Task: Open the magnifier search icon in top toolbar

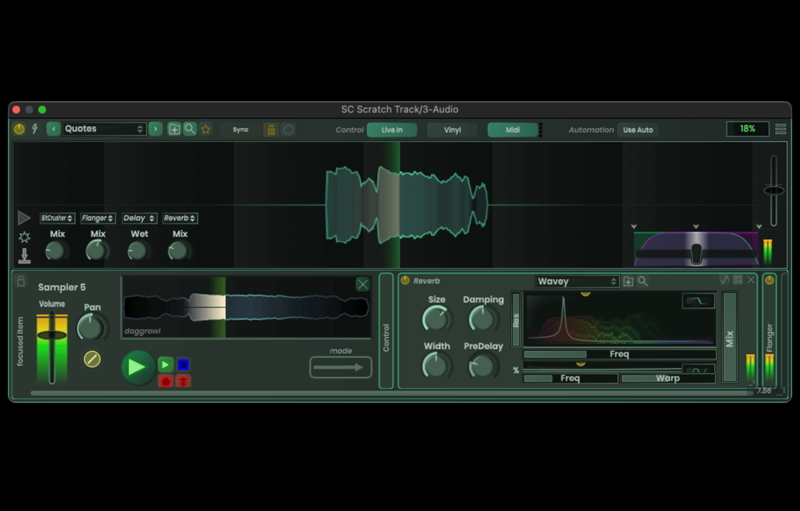Action: pos(190,129)
